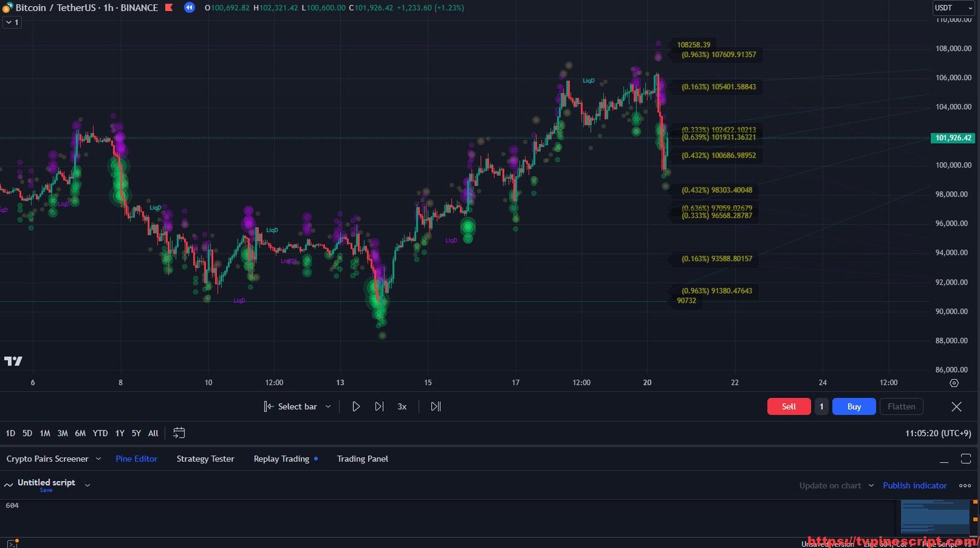Open the go-to-date calendar icon
Image resolution: width=980 pixels, height=548 pixels.
click(179, 433)
